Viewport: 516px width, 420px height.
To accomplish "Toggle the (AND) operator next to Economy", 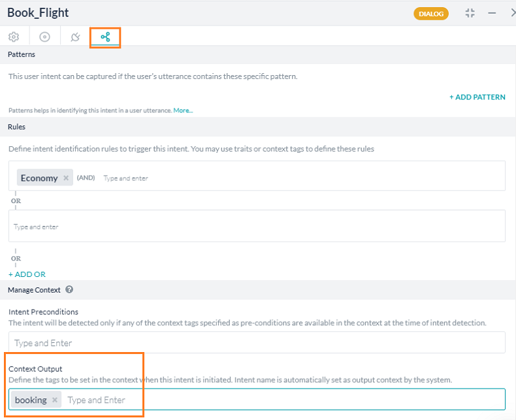I will (86, 178).
